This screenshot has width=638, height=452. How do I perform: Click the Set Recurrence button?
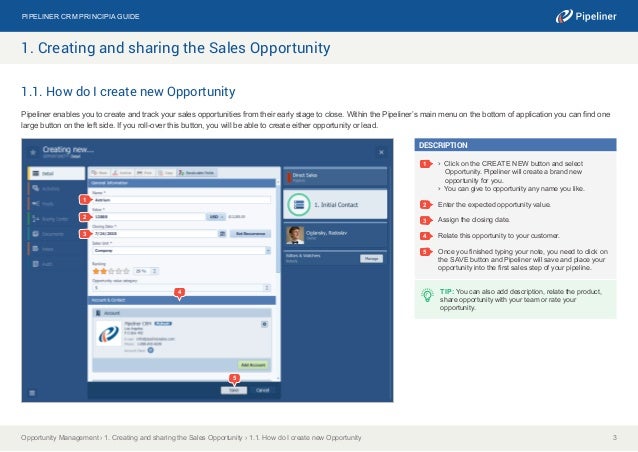[250, 234]
